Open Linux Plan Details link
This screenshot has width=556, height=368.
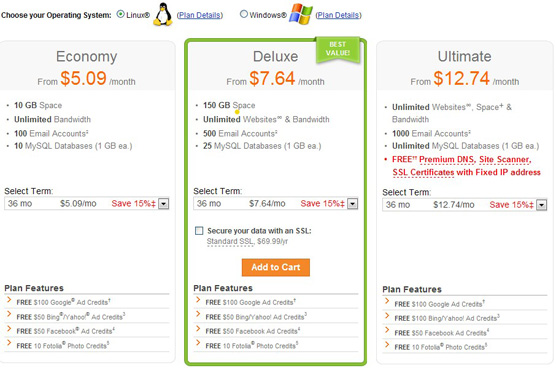pos(200,15)
